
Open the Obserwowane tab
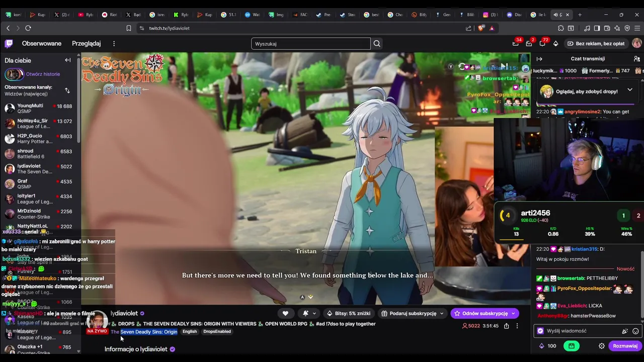[42, 44]
